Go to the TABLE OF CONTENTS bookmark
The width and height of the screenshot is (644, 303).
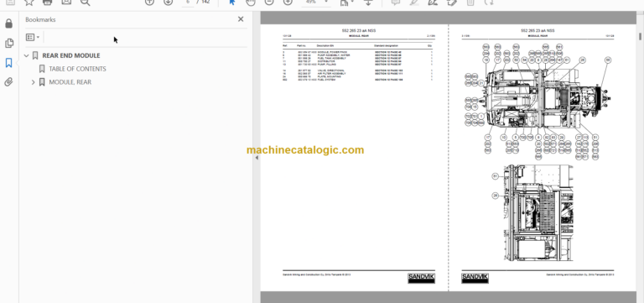pos(77,69)
